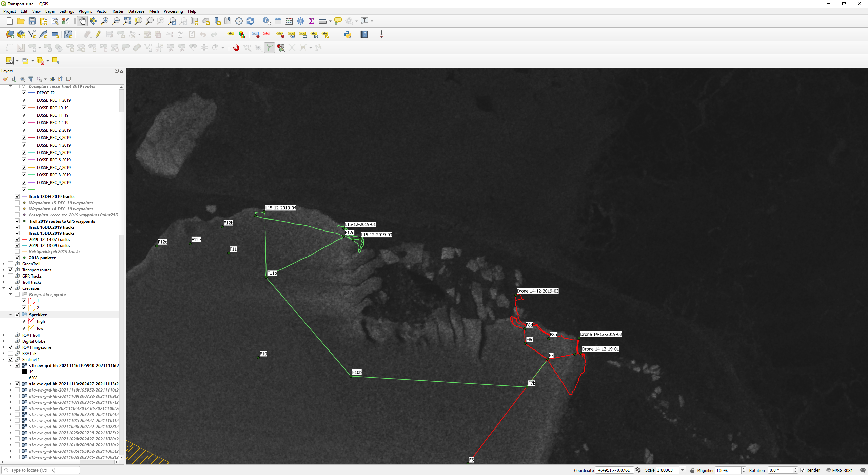Check the Rek Sprekk feb 2019 tracks box
868x475 pixels.
[x=17, y=251]
